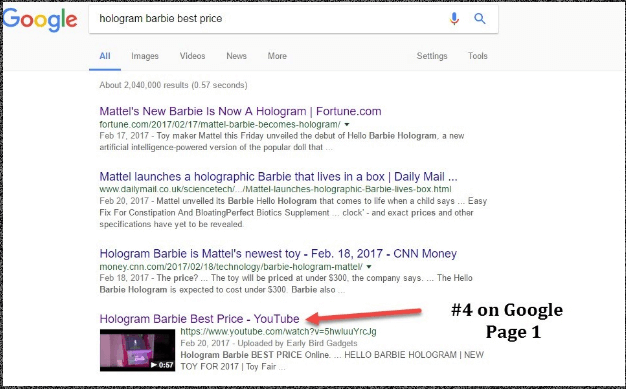Click the youtube.com watch URL
This screenshot has width=626, height=389.
tap(278, 331)
